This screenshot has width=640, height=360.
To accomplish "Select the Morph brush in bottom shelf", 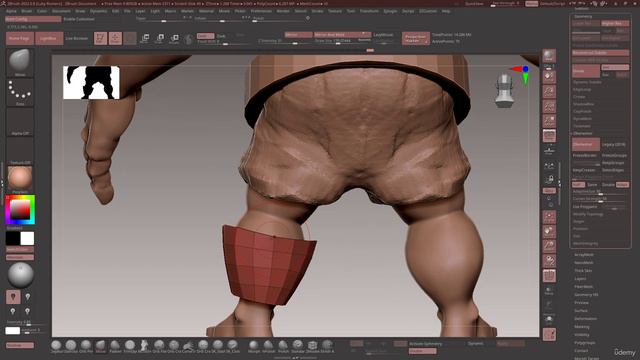I will pos(253,346).
